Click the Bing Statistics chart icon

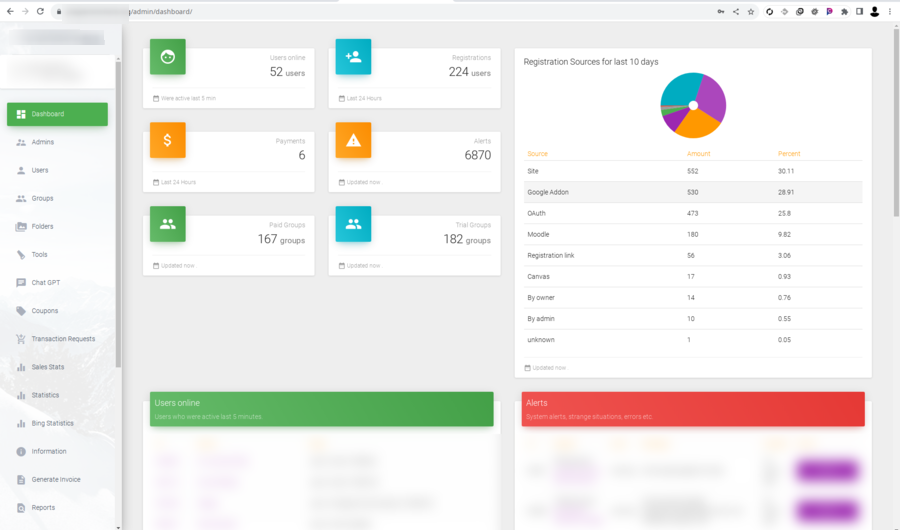21,423
